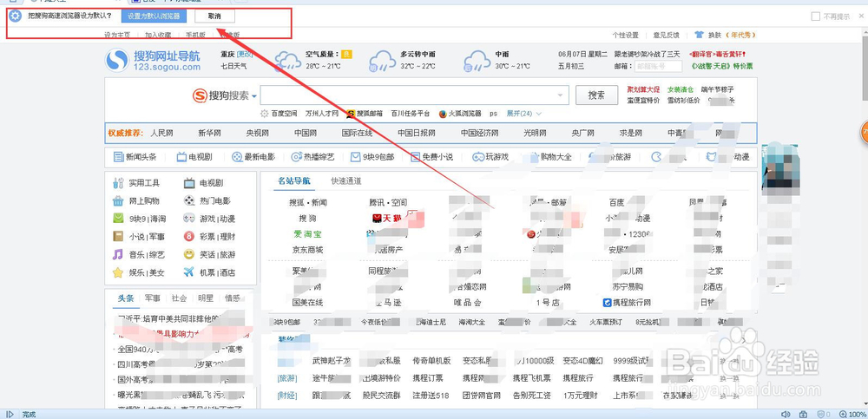Click the 换肤 shirt icon
The image size is (868, 419).
coord(699,35)
